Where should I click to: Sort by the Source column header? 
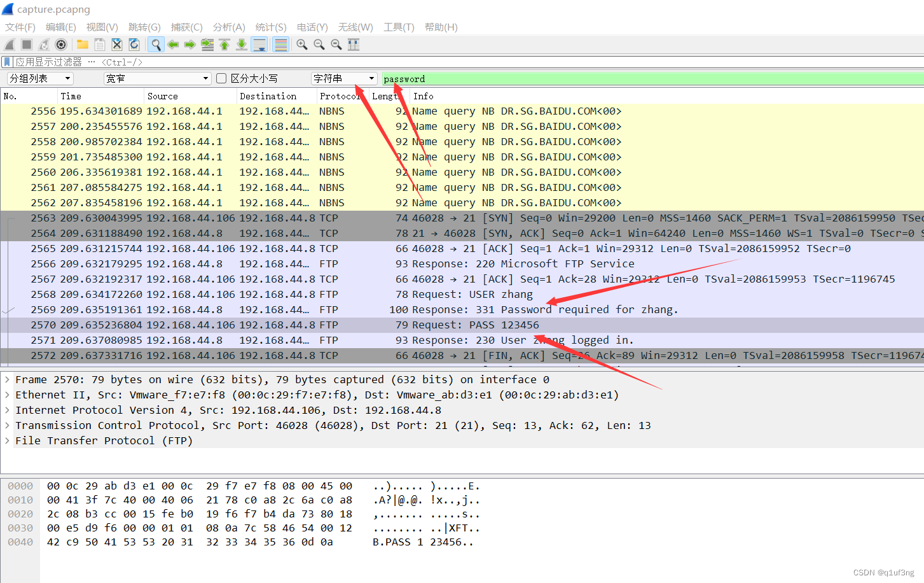pyautogui.click(x=191, y=96)
